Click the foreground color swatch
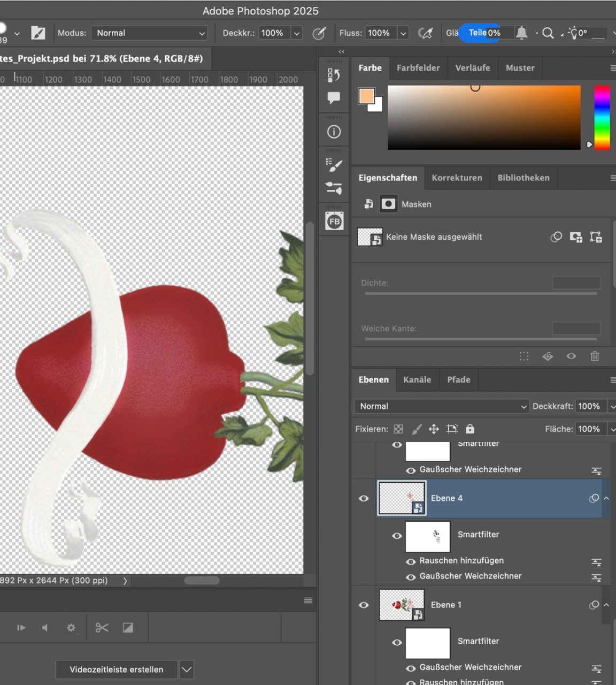The image size is (616, 685). pos(366,96)
